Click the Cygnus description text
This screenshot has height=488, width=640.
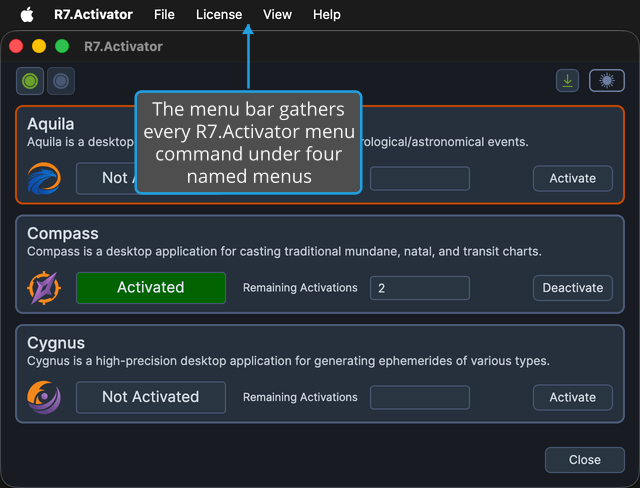pyautogui.click(x=288, y=361)
